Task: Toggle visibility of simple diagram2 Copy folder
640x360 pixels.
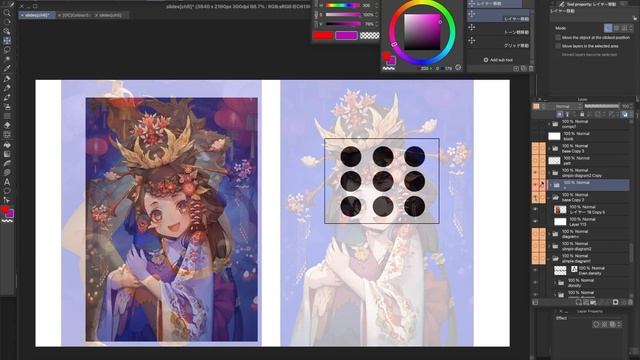Action: pyautogui.click(x=535, y=173)
